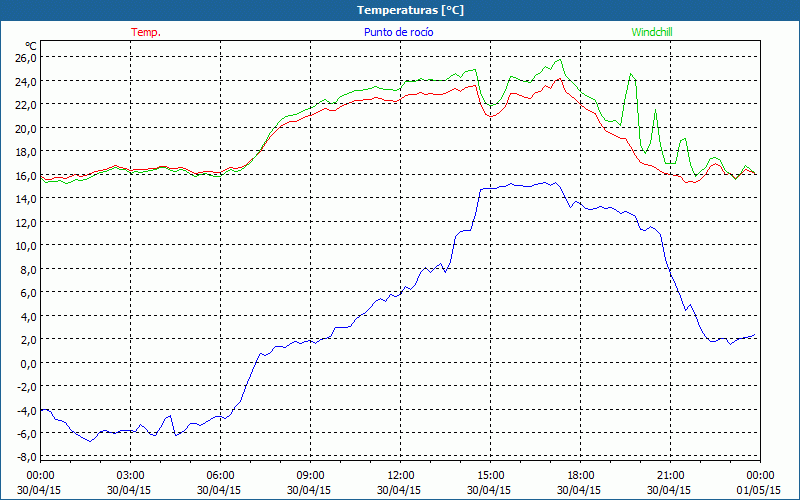Click the 26,0 y-axis value
800x500 pixels.
click(x=26, y=58)
